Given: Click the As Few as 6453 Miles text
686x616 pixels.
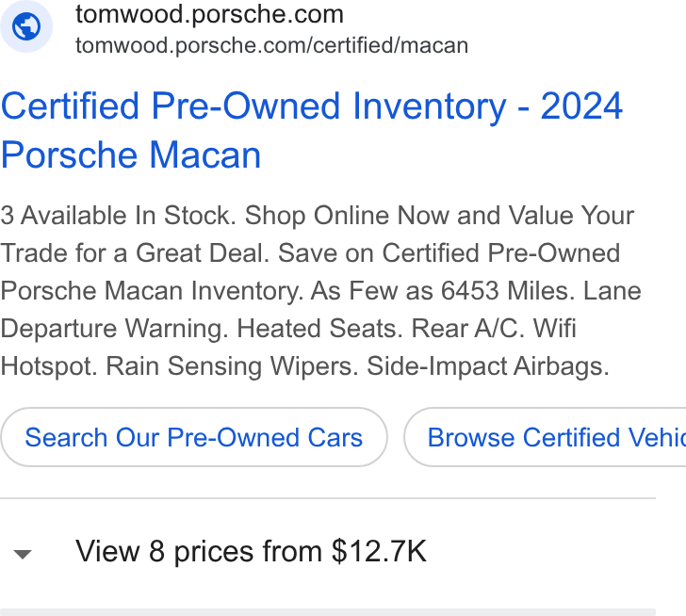Looking at the screenshot, I should pos(442,291).
